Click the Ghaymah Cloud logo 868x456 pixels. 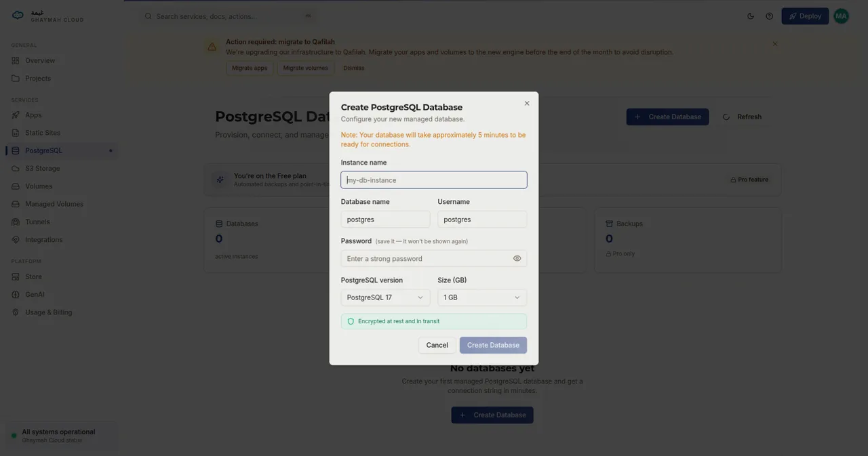tap(47, 16)
